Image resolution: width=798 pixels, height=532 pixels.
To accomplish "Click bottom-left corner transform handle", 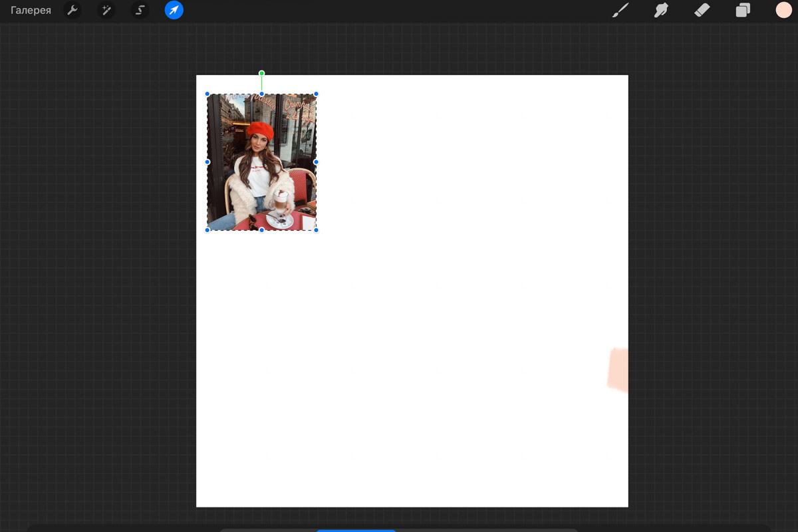I will [x=207, y=230].
